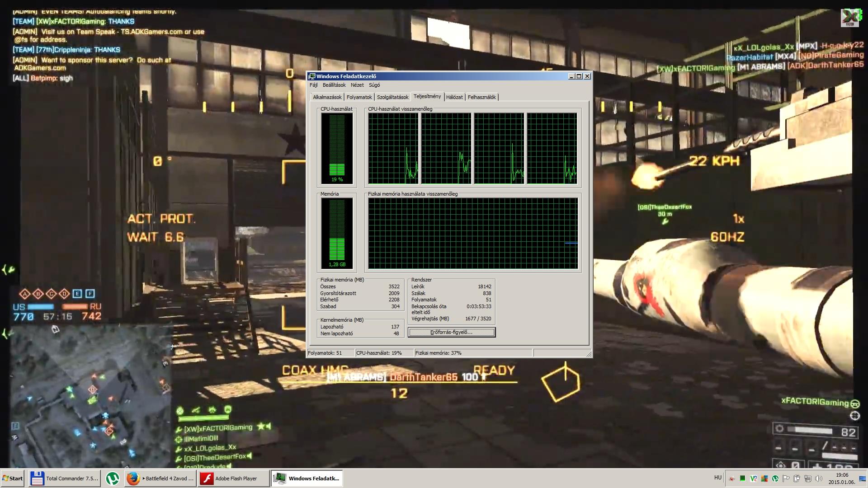Click the first CPU core history graph
This screenshot has width=868, height=488.
click(x=393, y=148)
